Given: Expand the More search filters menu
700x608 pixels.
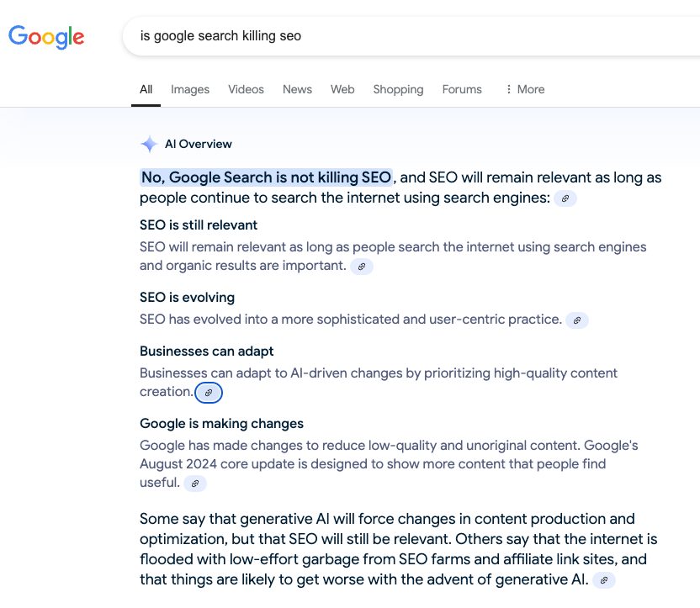Looking at the screenshot, I should coord(524,89).
